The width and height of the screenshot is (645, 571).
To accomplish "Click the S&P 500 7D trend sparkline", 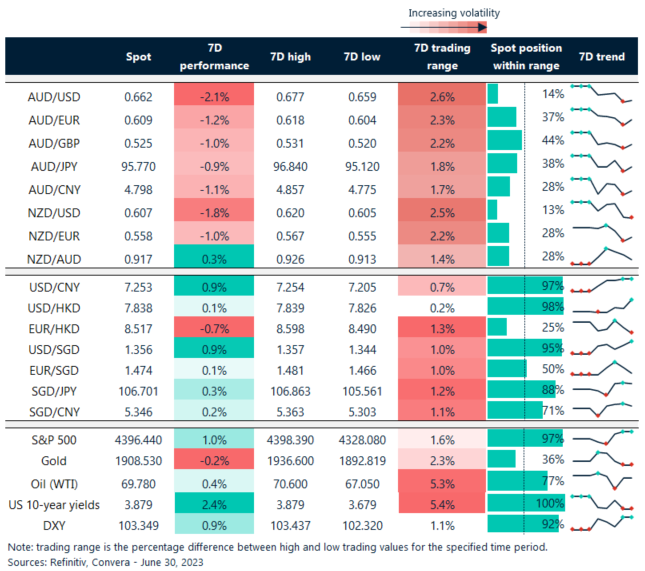I will 602,439.
